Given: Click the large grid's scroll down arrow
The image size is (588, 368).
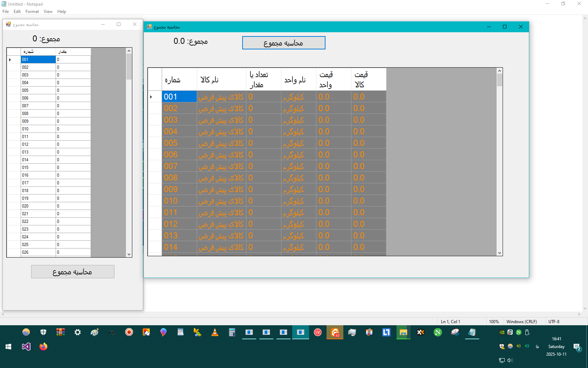Looking at the screenshot, I should coord(499,253).
